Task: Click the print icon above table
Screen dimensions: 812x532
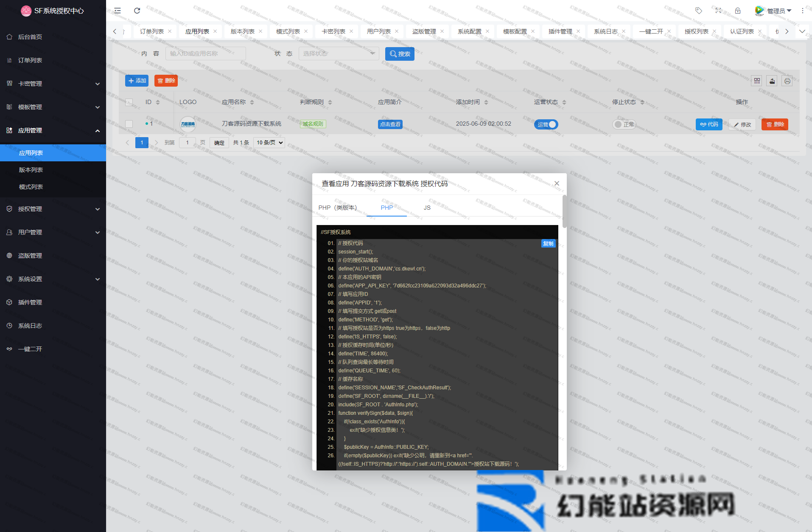Action: click(787, 81)
